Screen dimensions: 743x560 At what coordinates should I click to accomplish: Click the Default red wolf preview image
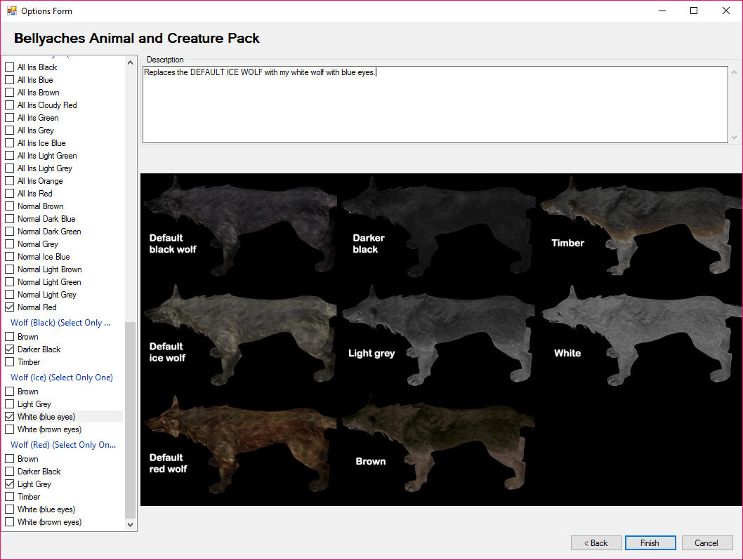coord(239,445)
